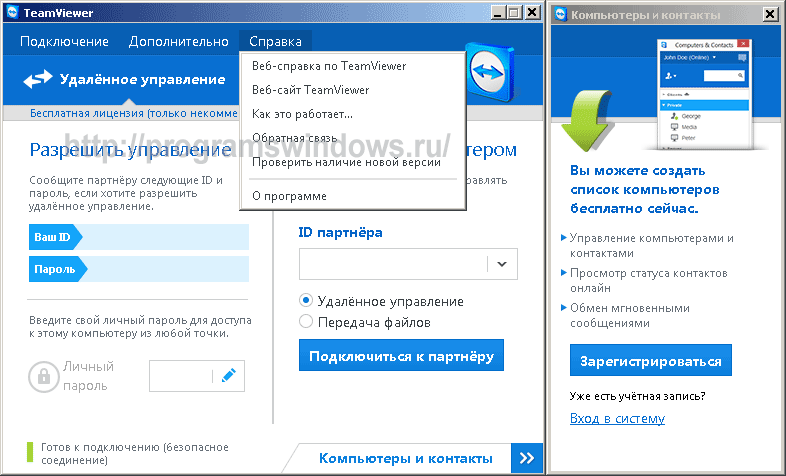Click the Computers & Contacts preview thumbnail

point(704,95)
